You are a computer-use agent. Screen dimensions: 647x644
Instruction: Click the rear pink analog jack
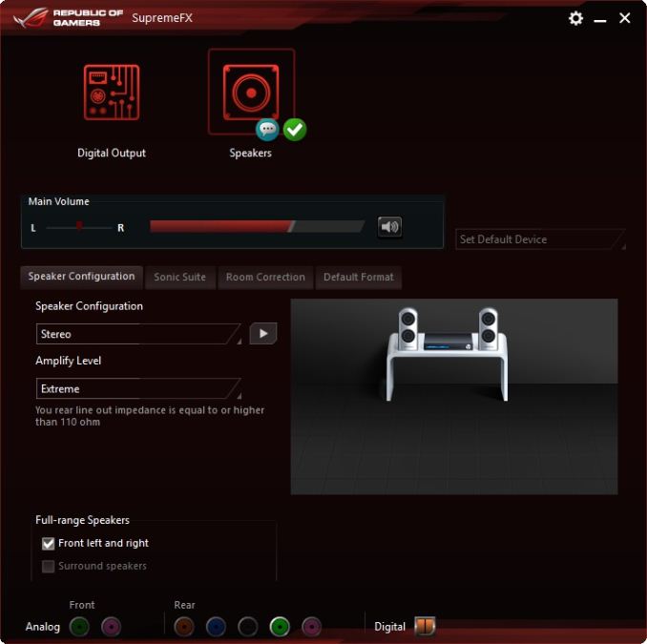coord(311,627)
